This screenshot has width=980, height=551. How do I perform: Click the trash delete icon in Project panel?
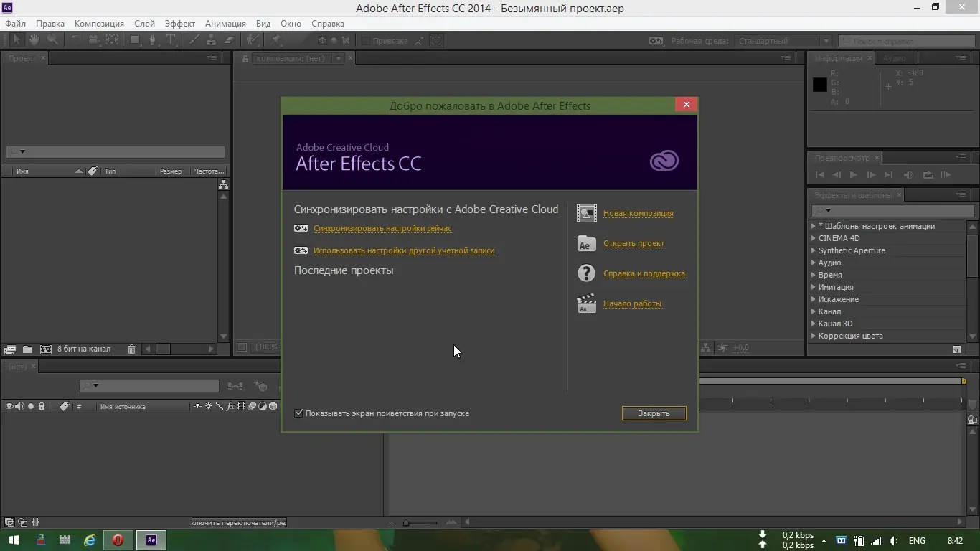click(131, 349)
